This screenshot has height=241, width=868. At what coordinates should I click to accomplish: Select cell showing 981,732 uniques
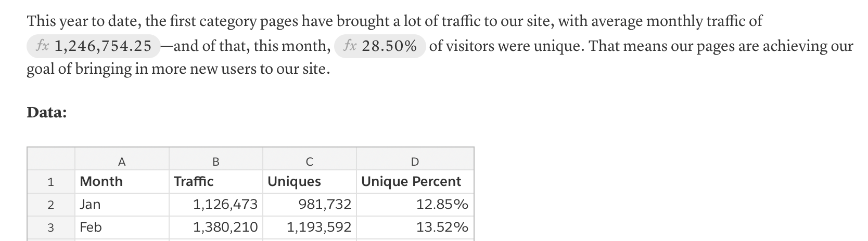click(309, 205)
